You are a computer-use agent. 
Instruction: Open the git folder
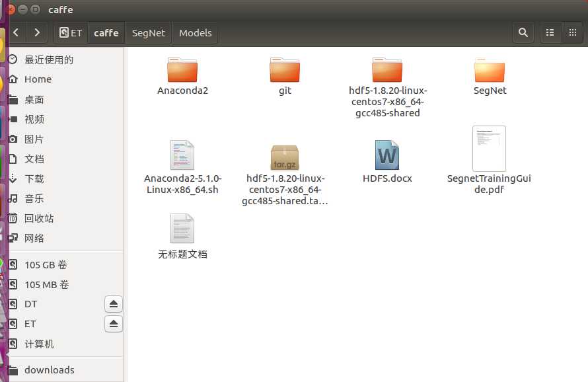285,70
